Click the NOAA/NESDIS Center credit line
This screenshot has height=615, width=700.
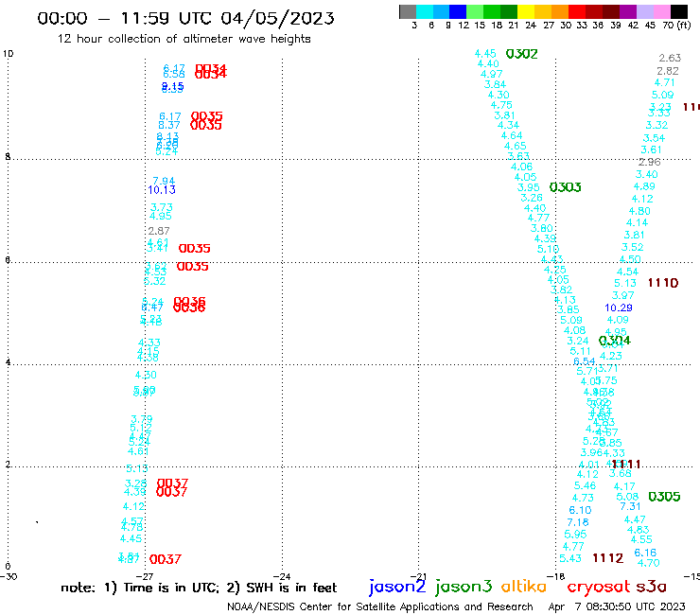[x=380, y=606]
